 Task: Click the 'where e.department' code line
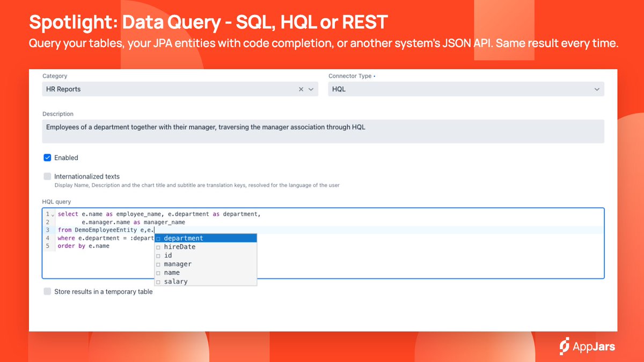tap(106, 238)
